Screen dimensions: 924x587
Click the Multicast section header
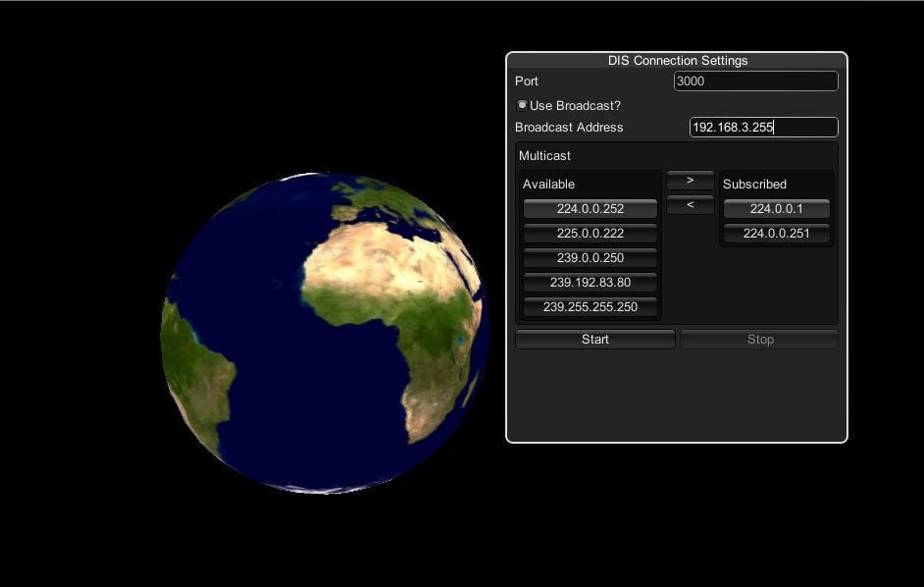pos(544,155)
